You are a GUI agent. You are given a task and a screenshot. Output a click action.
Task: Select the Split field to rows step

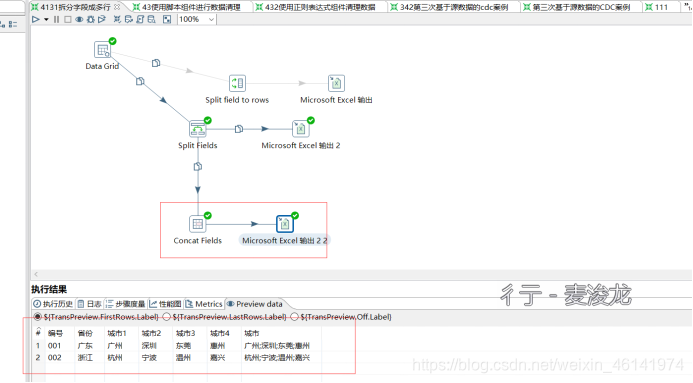tap(237, 83)
